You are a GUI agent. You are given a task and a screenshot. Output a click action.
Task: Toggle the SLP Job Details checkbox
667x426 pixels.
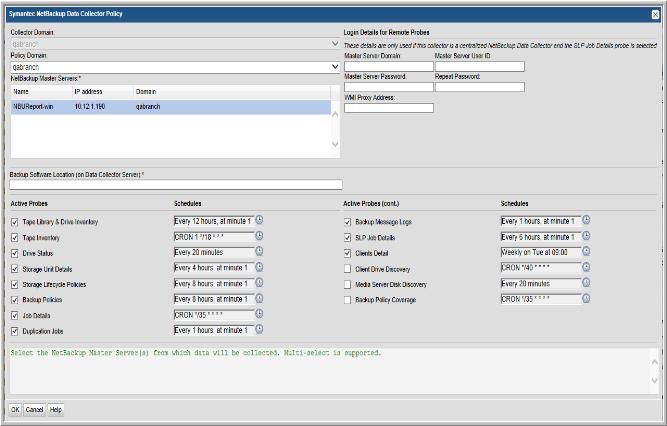tap(347, 238)
